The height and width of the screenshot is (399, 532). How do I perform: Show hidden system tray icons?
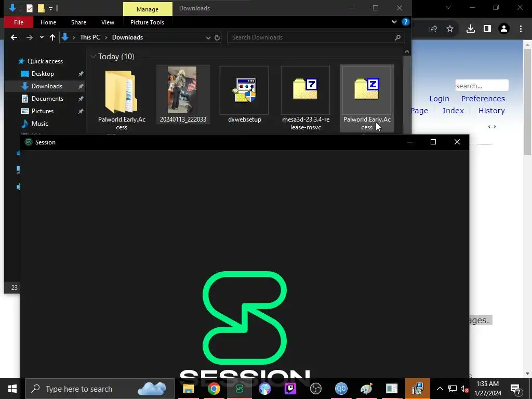pos(440,389)
